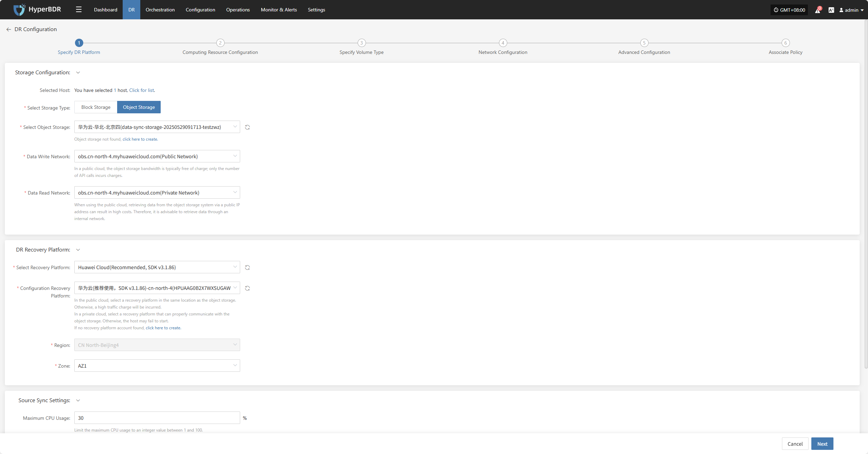This screenshot has width=868, height=454.
Task: Click the 'DR Configuration' page title
Action: 36,29
